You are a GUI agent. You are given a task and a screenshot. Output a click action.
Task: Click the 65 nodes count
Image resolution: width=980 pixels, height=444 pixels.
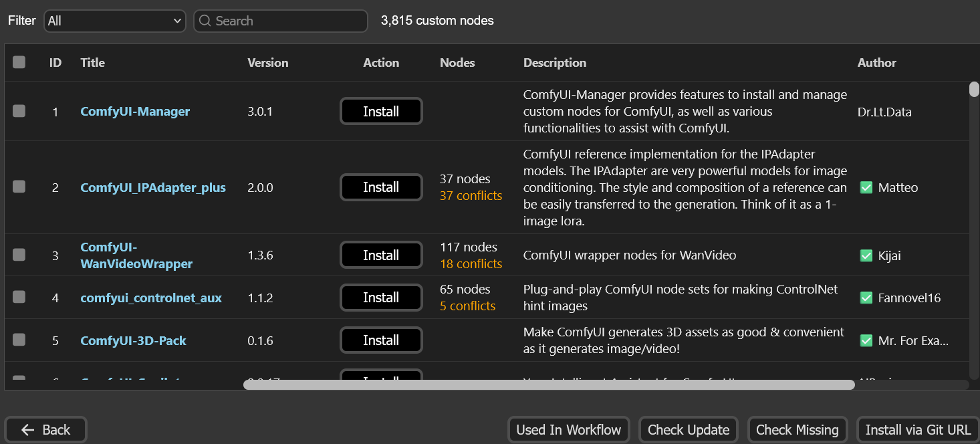pyautogui.click(x=465, y=290)
